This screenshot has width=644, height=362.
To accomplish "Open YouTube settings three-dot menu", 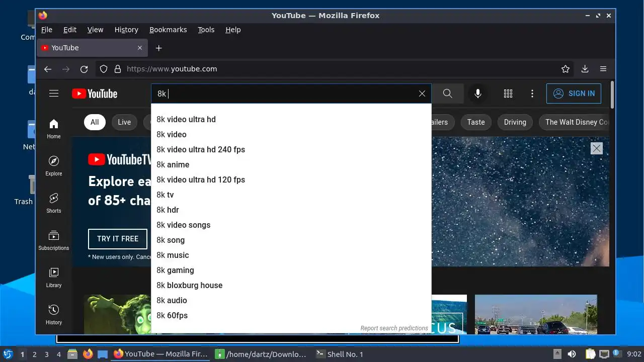I will point(532,94).
